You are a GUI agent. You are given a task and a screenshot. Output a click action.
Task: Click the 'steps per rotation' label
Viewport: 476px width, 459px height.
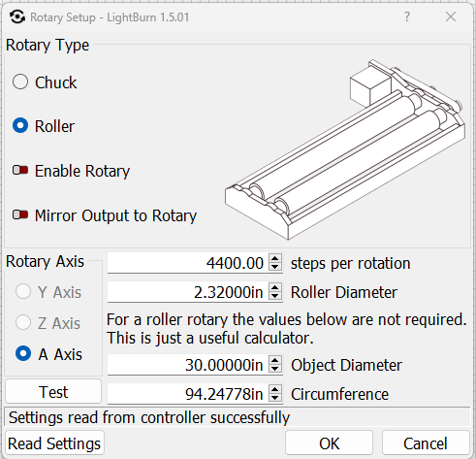350,263
